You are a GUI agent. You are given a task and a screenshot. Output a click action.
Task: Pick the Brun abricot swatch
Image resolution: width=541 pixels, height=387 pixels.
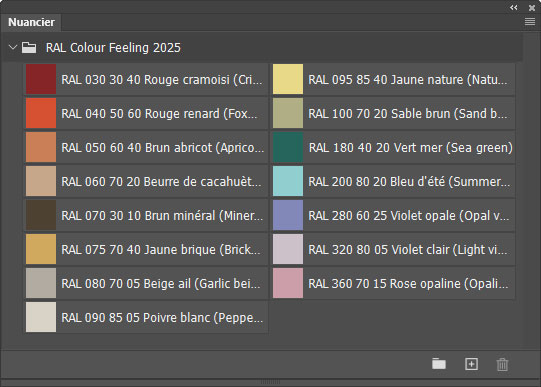[41, 147]
